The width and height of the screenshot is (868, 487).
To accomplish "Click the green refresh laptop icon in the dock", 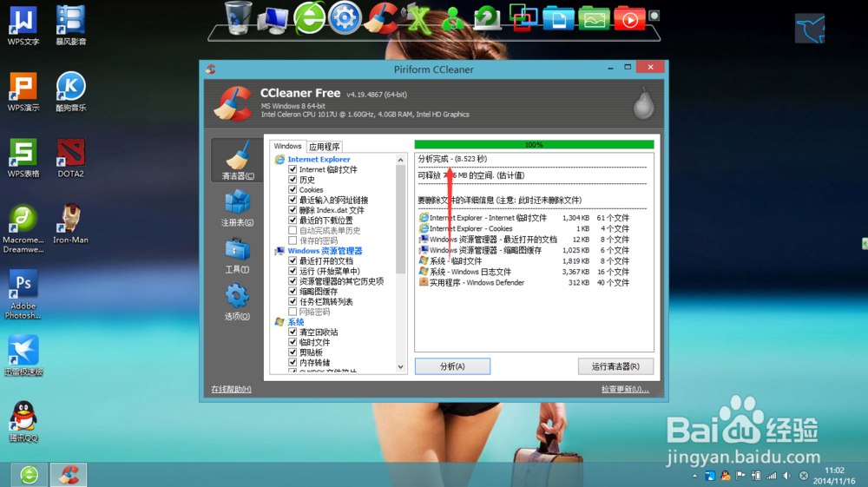I will pyautogui.click(x=487, y=18).
